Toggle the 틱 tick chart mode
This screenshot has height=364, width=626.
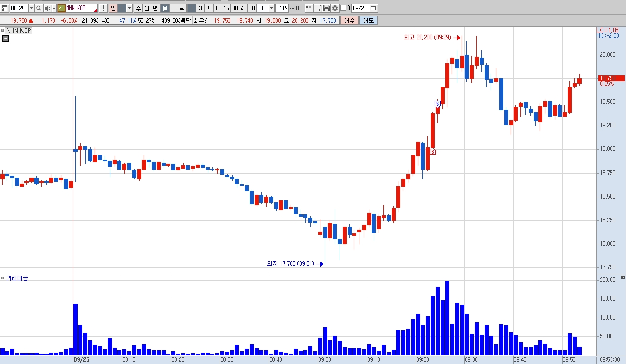pyautogui.click(x=181, y=8)
